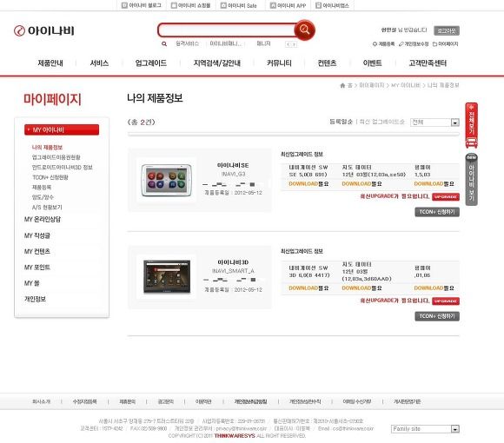Click gray 아이나비 보기 side tab
504x443 pixels.
(472, 179)
